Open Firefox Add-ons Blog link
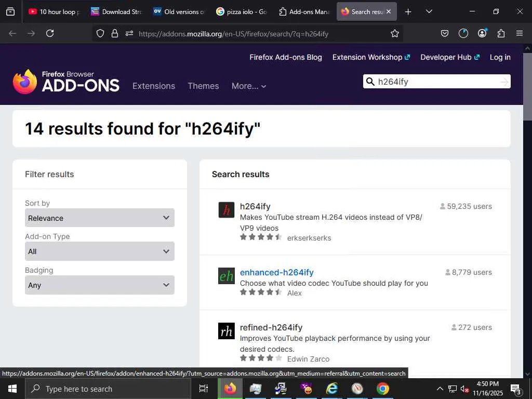532x399 pixels. [286, 57]
